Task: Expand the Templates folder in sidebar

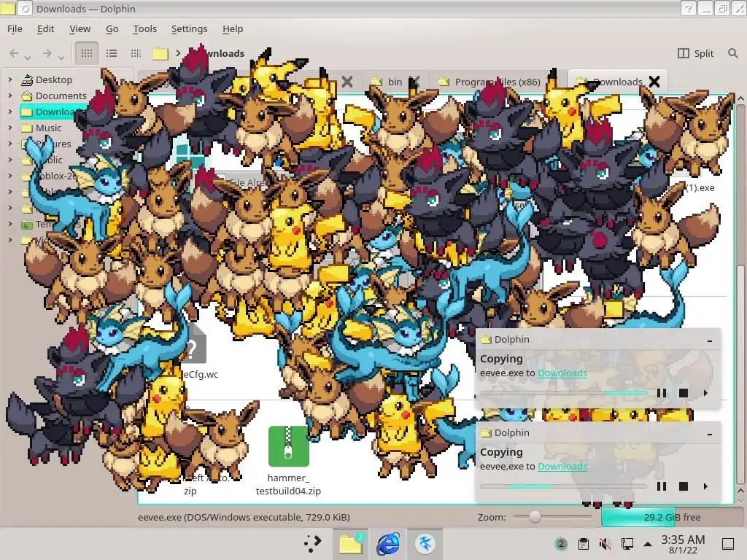Action: tap(10, 224)
